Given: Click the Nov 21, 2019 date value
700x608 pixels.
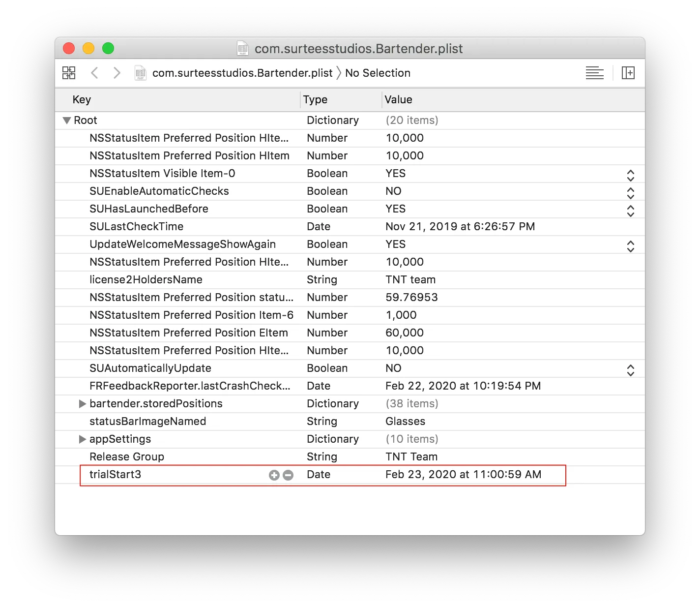Looking at the screenshot, I should pos(460,226).
